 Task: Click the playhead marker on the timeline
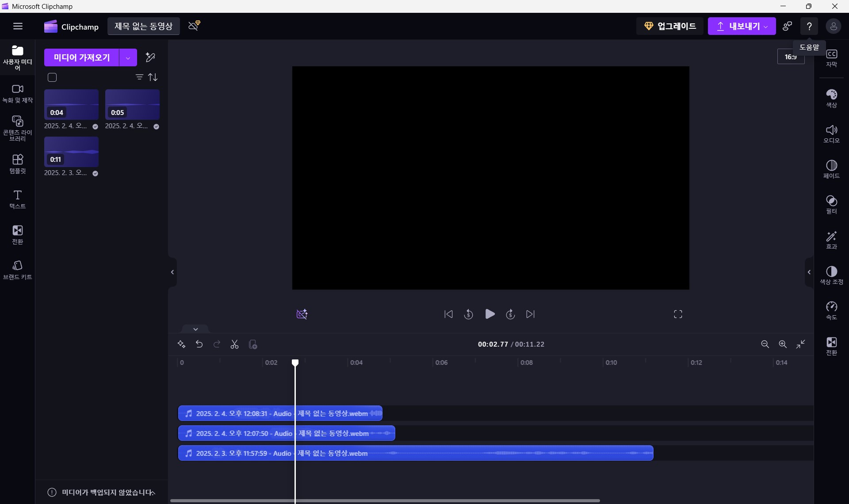(295, 363)
